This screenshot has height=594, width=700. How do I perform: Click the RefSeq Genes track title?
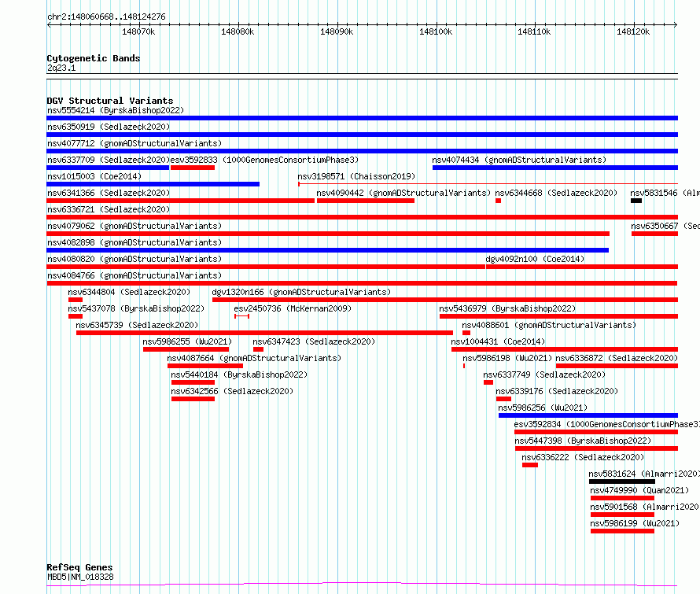(79, 567)
